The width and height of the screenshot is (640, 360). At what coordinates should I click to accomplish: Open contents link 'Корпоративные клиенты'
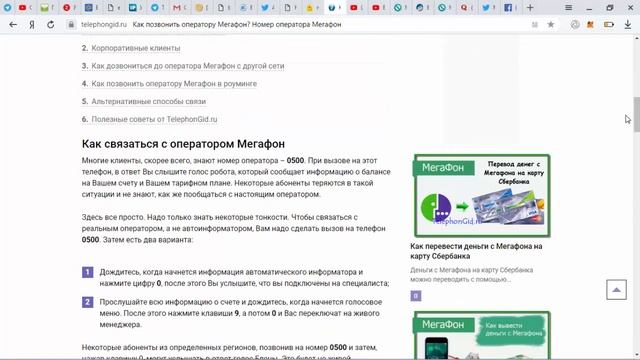[136, 48]
